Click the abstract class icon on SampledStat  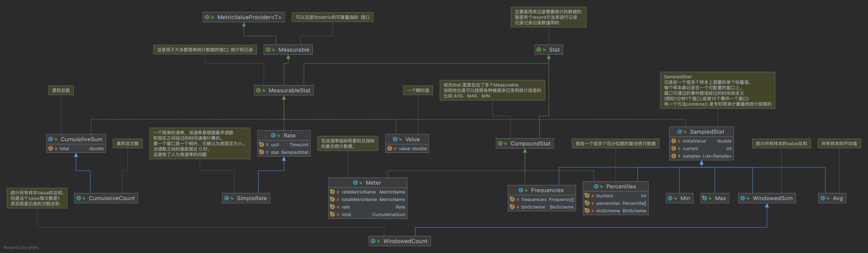tap(680, 132)
